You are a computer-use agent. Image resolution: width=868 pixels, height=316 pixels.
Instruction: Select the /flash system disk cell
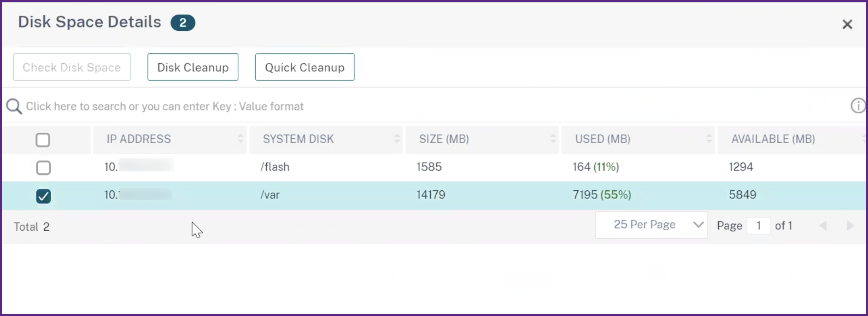(x=275, y=167)
